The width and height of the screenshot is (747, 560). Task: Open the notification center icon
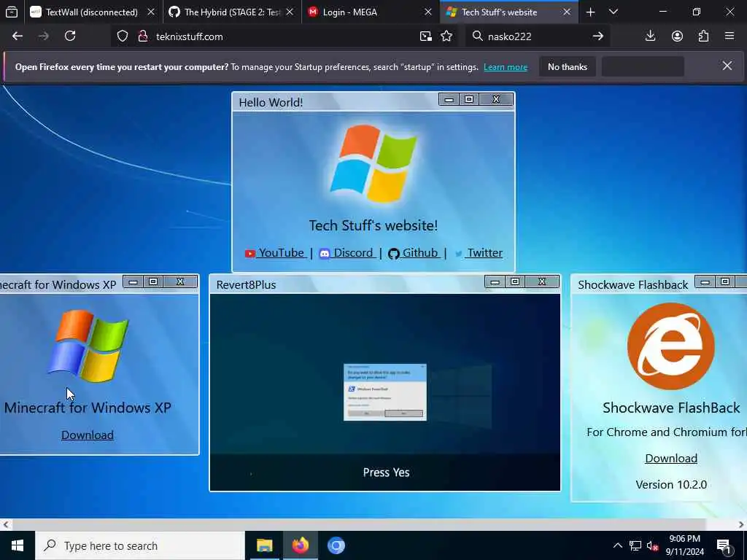[x=724, y=546]
